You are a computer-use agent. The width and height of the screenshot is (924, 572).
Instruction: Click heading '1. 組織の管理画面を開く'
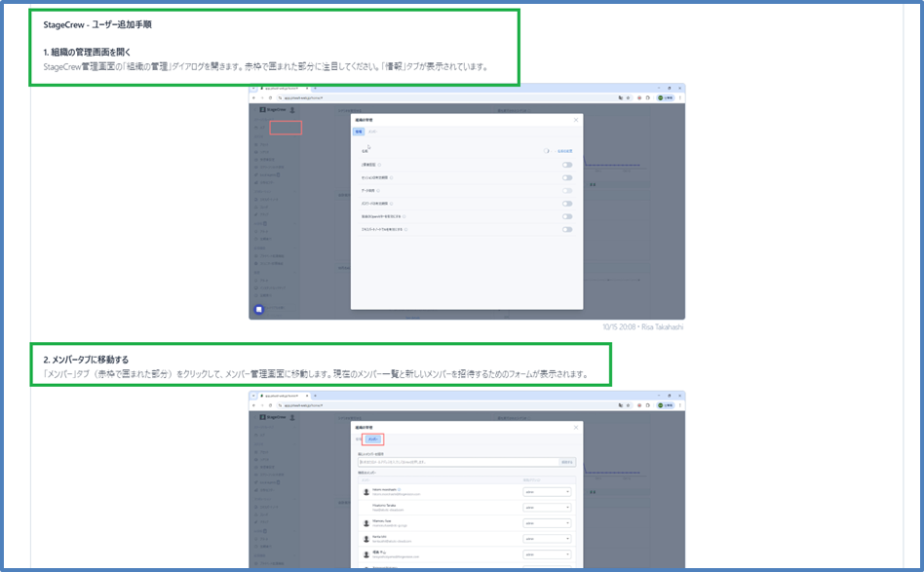click(87, 52)
